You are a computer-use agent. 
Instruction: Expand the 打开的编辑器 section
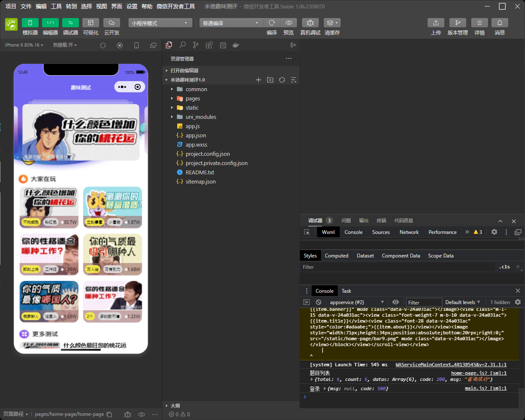point(231,71)
